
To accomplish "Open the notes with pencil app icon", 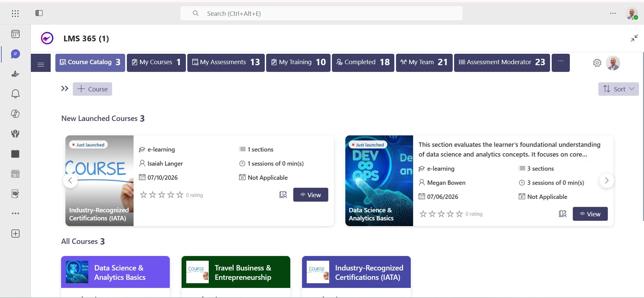I will click(x=15, y=194).
